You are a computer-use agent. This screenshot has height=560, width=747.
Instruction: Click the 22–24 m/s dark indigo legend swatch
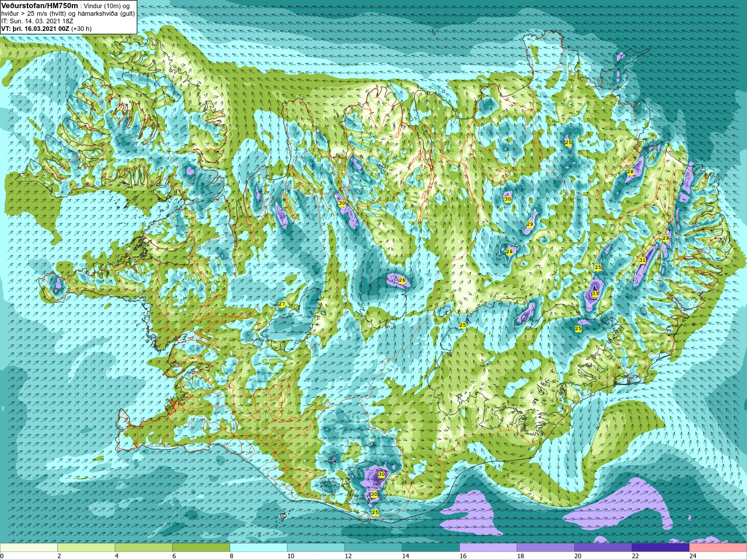click(x=661, y=548)
